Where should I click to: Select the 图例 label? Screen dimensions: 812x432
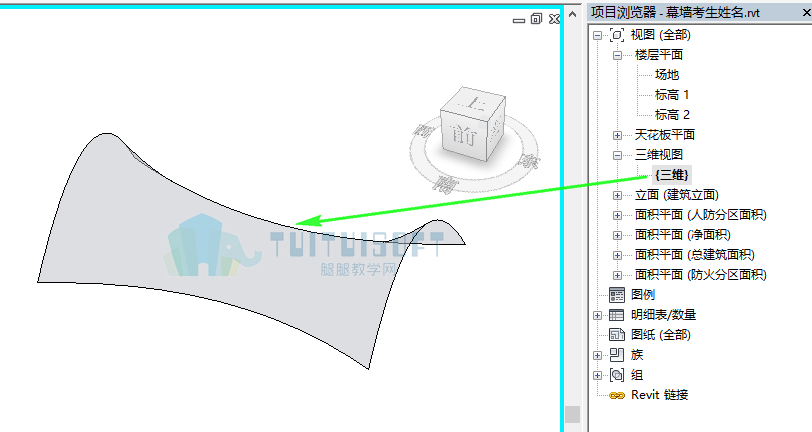click(x=643, y=295)
